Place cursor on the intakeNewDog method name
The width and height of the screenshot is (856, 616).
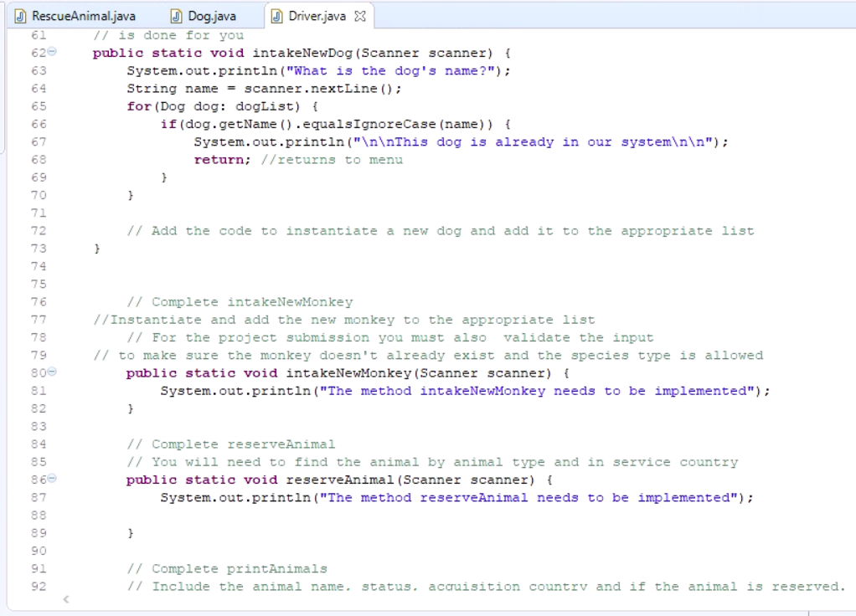coord(302,52)
